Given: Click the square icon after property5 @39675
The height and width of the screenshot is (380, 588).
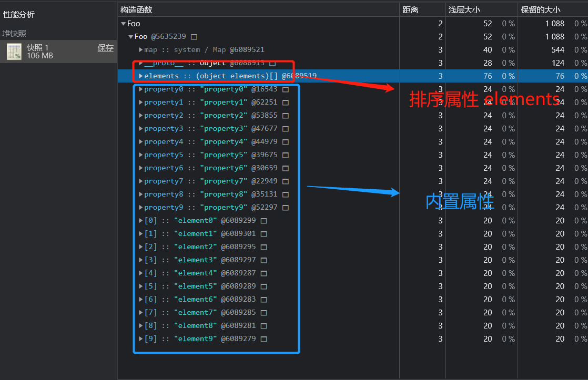Looking at the screenshot, I should coord(286,155).
